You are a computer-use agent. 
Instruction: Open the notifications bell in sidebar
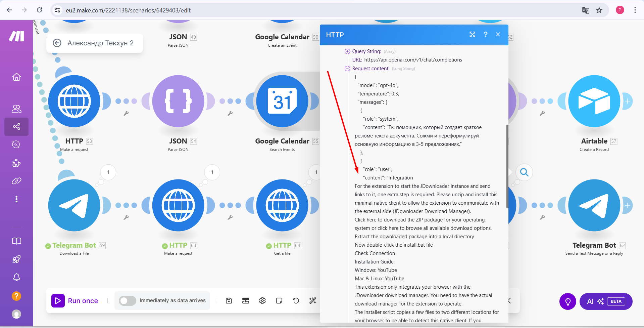coord(16,277)
